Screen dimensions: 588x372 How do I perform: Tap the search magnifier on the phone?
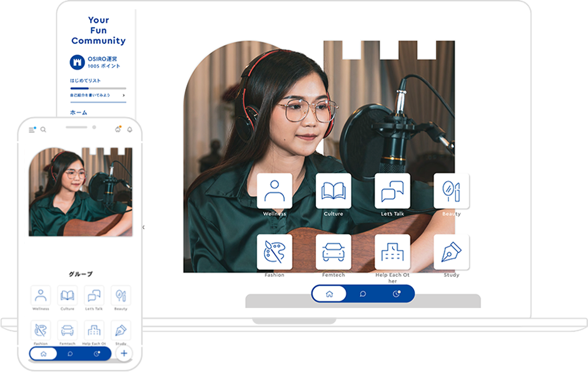(x=43, y=130)
